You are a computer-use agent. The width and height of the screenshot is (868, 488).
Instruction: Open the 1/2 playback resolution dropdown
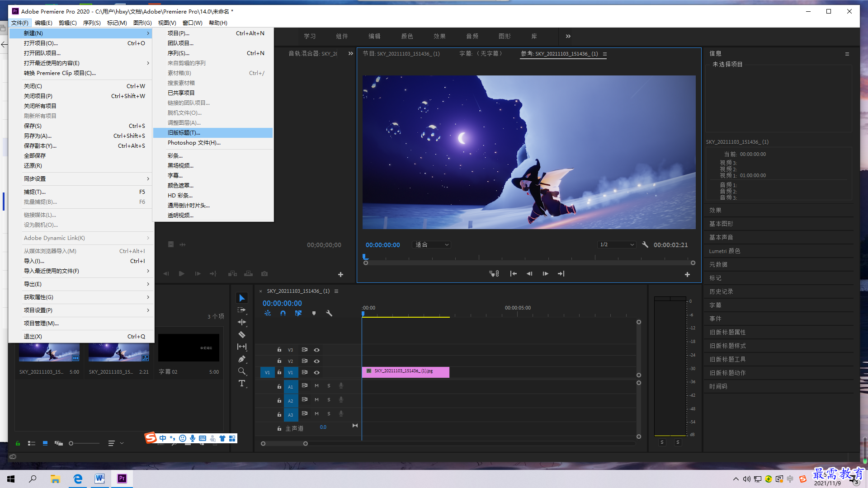click(617, 244)
